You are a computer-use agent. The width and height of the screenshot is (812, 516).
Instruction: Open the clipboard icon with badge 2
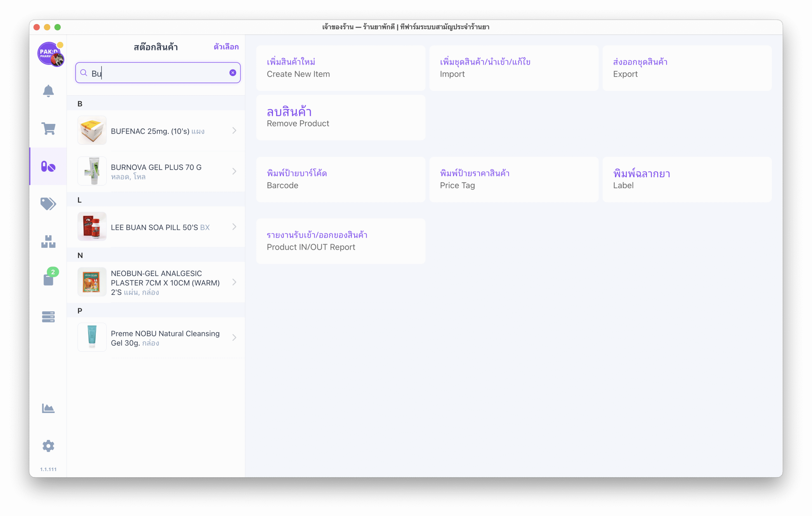coord(48,279)
